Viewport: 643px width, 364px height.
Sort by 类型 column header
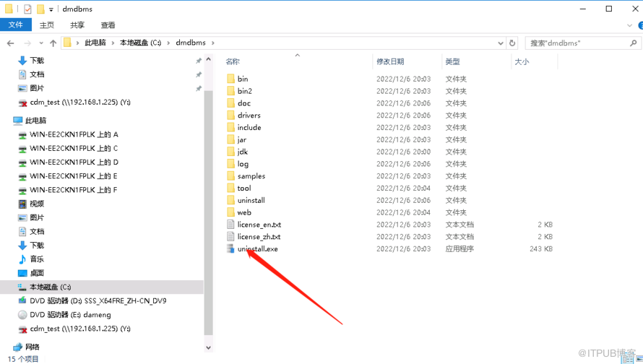(x=453, y=61)
